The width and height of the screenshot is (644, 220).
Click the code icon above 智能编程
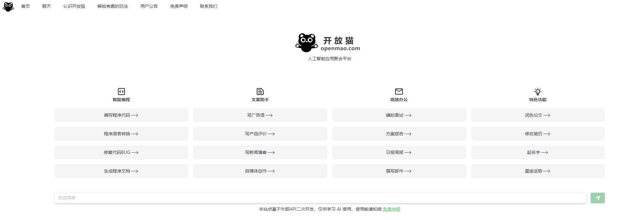click(x=121, y=91)
